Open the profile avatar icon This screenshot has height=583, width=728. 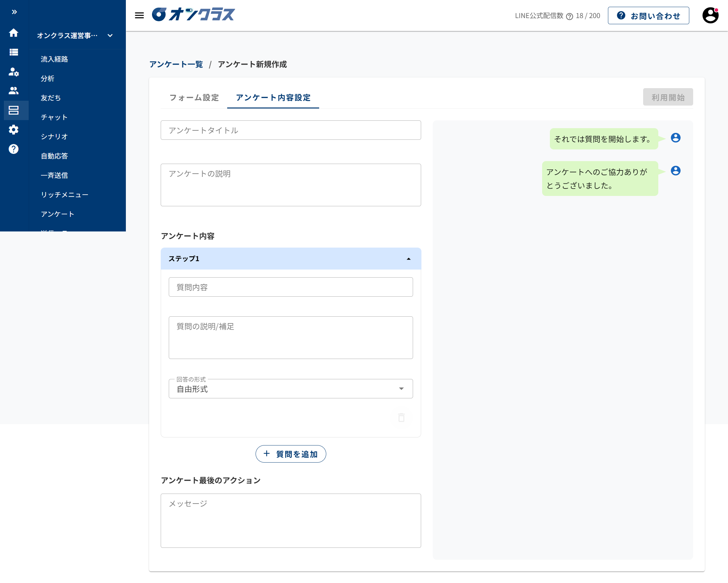tap(710, 15)
